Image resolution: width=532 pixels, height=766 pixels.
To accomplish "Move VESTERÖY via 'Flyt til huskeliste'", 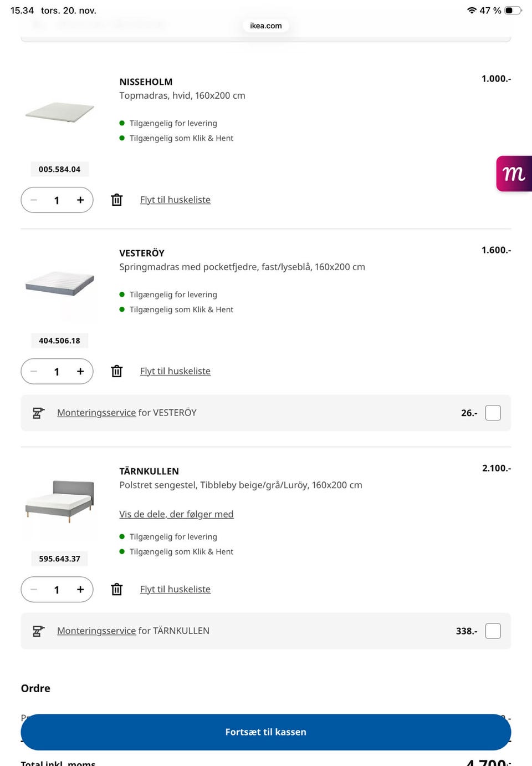I will pos(175,371).
